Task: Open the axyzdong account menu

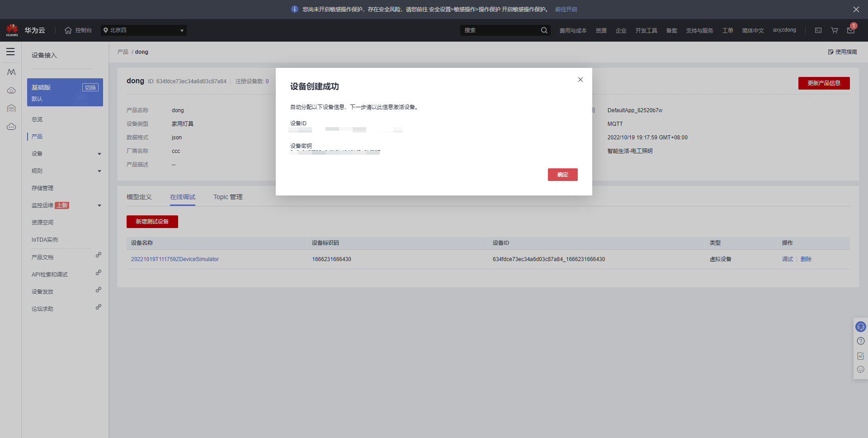Action: point(784,30)
